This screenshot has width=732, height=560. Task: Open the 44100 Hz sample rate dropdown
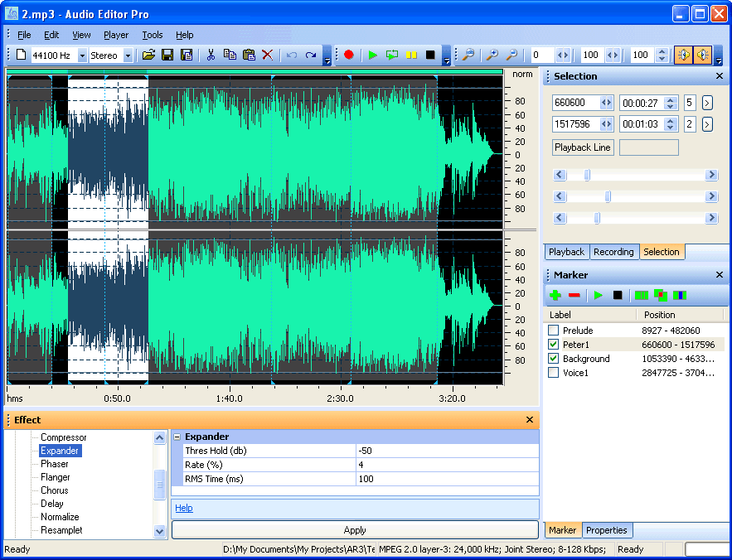tap(82, 56)
